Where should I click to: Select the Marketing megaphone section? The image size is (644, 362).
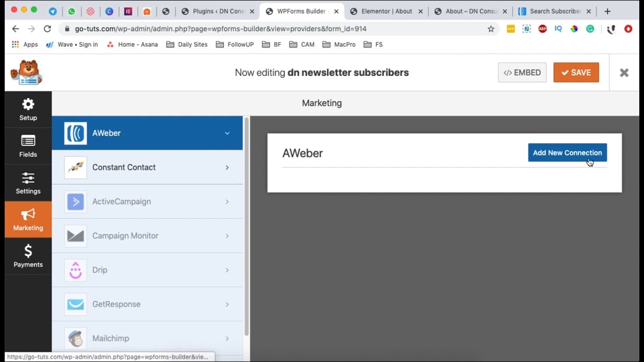click(x=28, y=220)
